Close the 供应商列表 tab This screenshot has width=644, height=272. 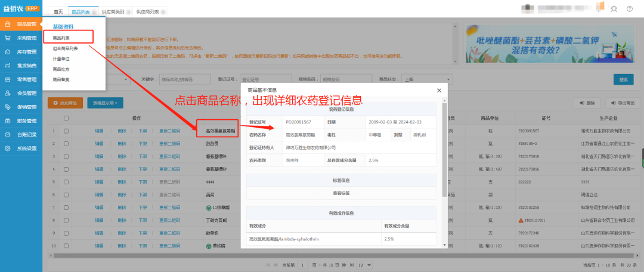point(163,13)
